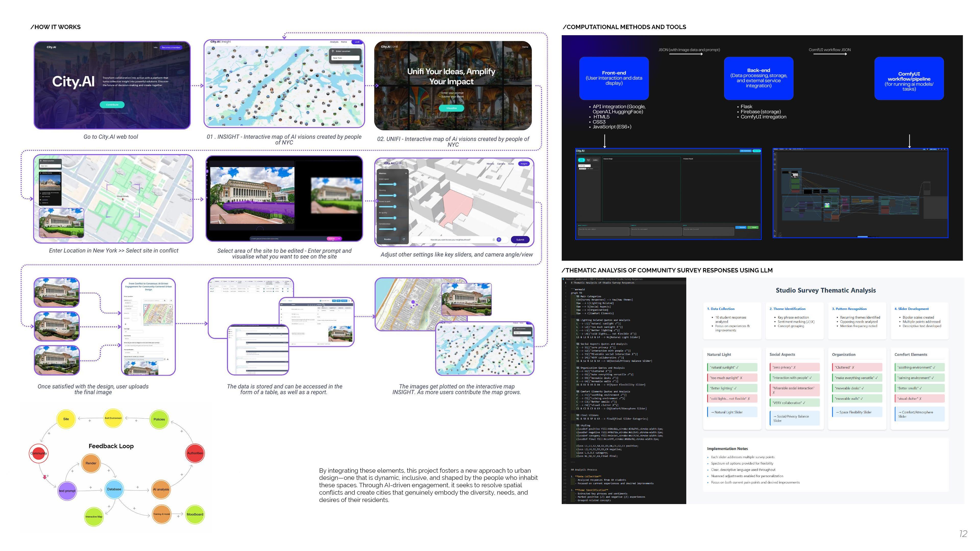Click the microphone icon in the neighbourhood prompt bar
The image size is (980, 551).
pos(493,240)
